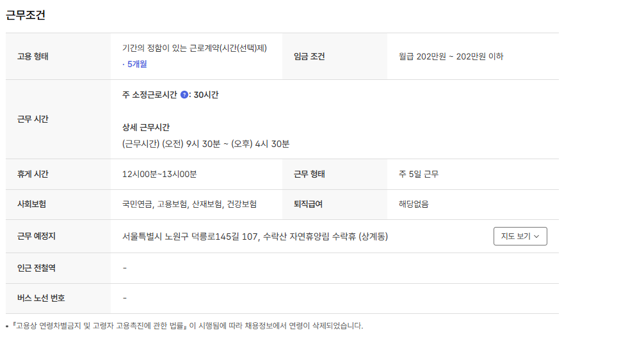Open the 지도 보기 map button
Screen dimensions: 644x358
click(x=520, y=236)
